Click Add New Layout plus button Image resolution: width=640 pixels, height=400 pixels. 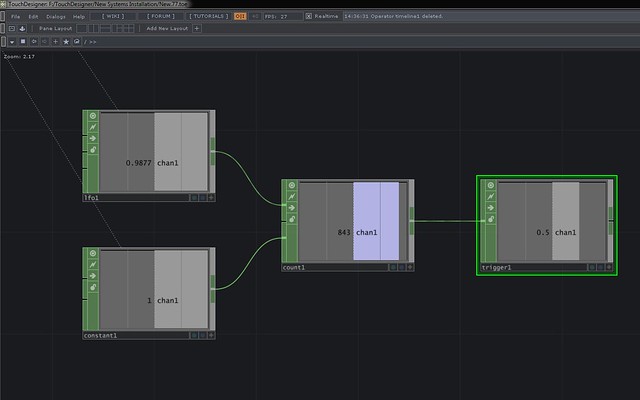(197, 29)
